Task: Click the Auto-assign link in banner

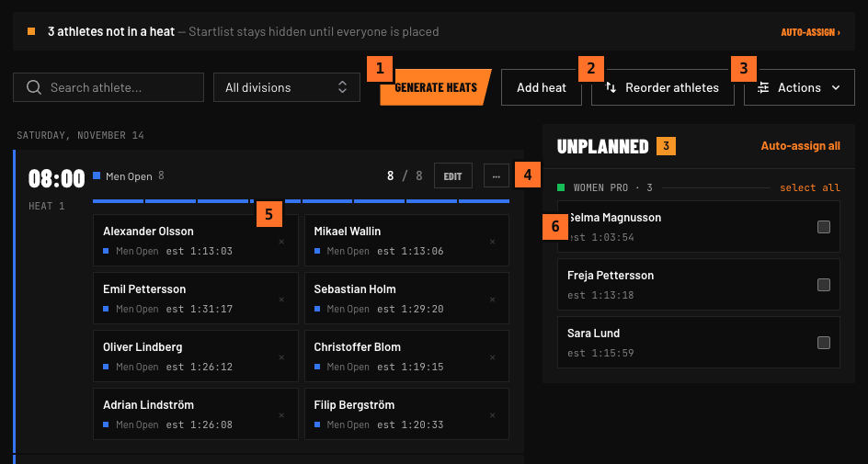Action: [x=810, y=32]
